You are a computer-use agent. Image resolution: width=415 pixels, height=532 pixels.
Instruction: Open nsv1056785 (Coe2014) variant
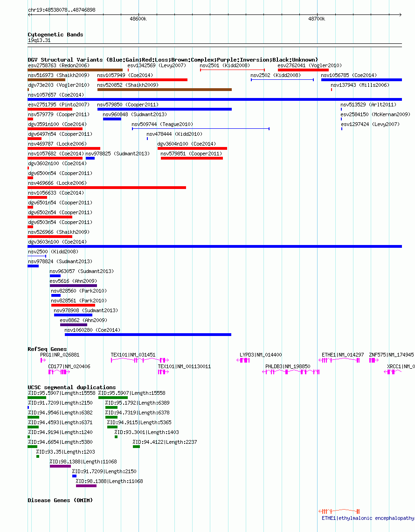(348, 75)
